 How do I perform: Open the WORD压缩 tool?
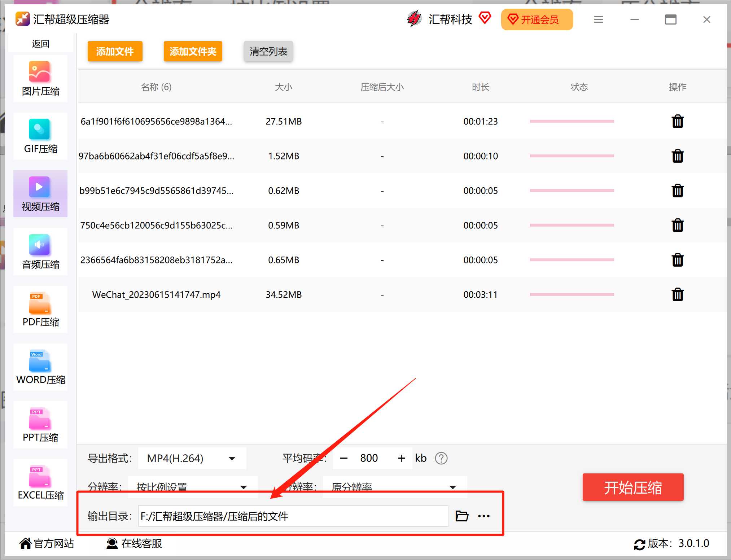(x=40, y=367)
